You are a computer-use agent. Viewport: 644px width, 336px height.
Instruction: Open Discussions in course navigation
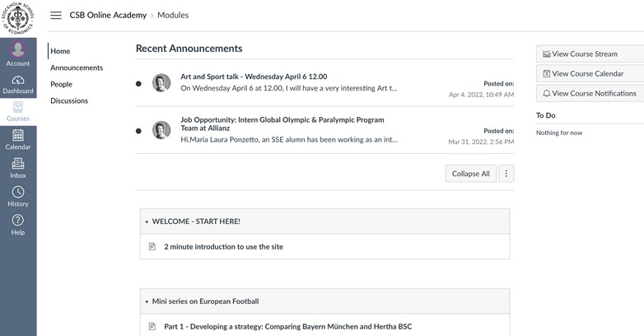pos(69,100)
